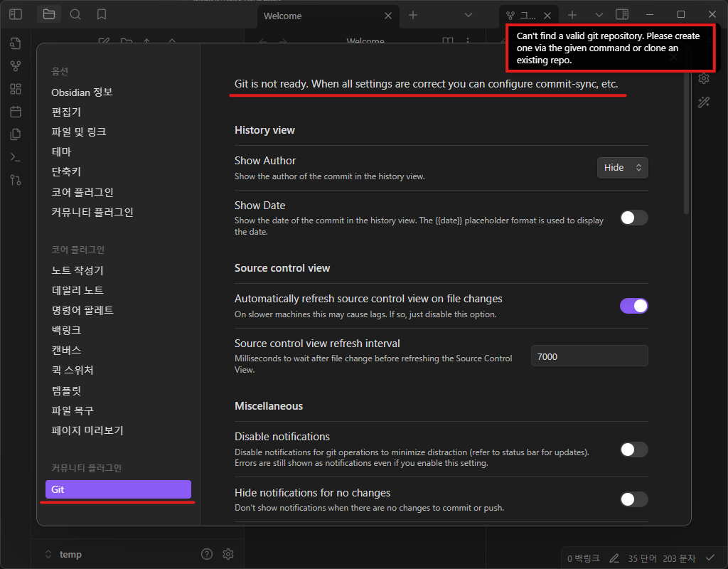Open the bookmarks icon

point(102,14)
